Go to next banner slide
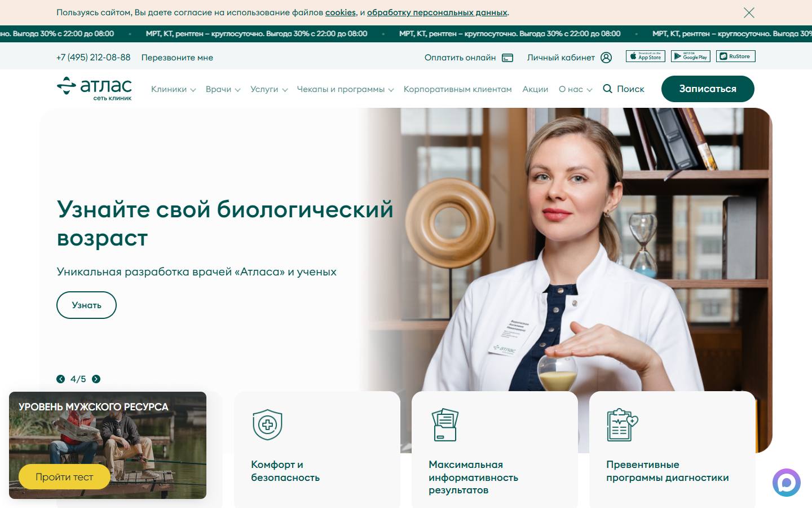 coord(96,379)
